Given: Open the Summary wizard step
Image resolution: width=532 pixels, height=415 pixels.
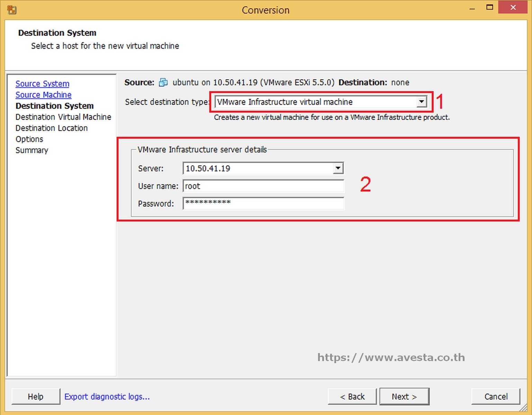Looking at the screenshot, I should click(x=31, y=150).
